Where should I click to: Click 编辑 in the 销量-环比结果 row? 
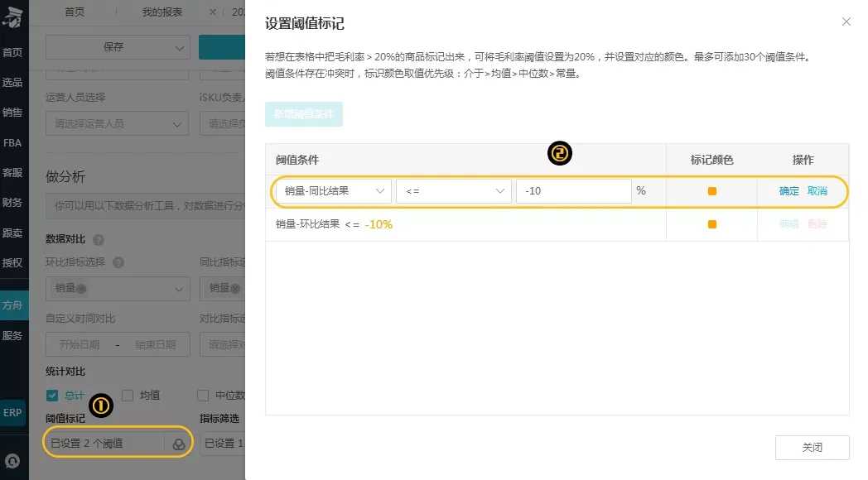[x=788, y=224]
